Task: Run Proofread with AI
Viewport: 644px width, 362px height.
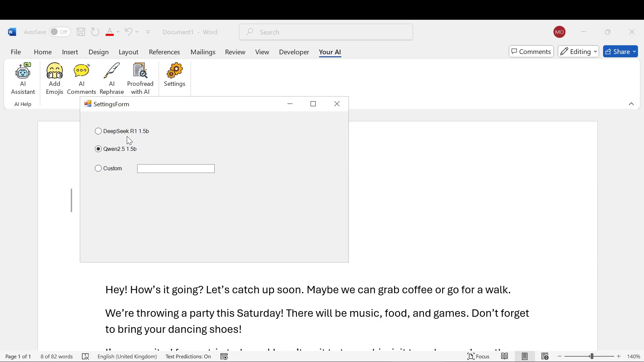Action: (140, 79)
